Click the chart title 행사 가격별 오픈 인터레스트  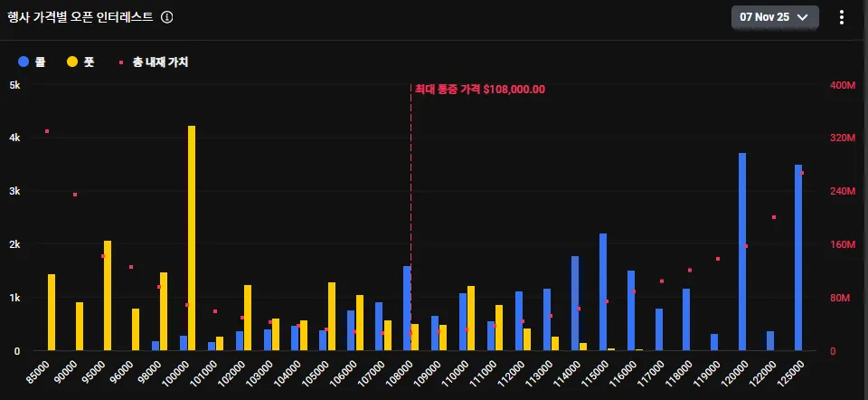click(x=80, y=17)
